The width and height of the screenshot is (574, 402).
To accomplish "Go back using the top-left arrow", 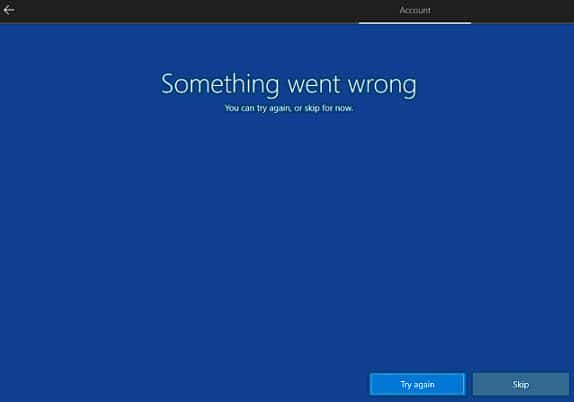I will point(9,10).
